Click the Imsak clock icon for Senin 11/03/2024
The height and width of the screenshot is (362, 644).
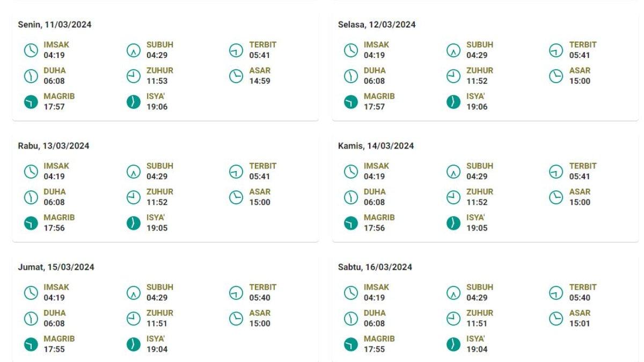31,50
